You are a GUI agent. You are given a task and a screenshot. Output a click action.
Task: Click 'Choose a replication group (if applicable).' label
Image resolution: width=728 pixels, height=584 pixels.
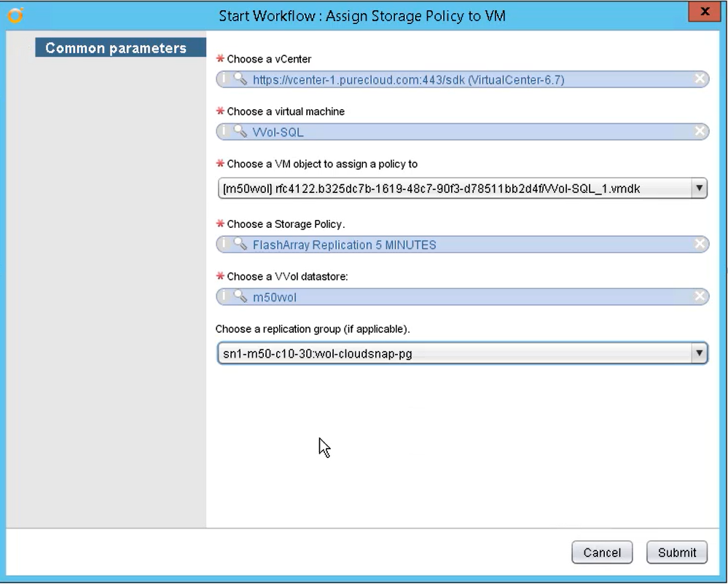click(x=313, y=329)
